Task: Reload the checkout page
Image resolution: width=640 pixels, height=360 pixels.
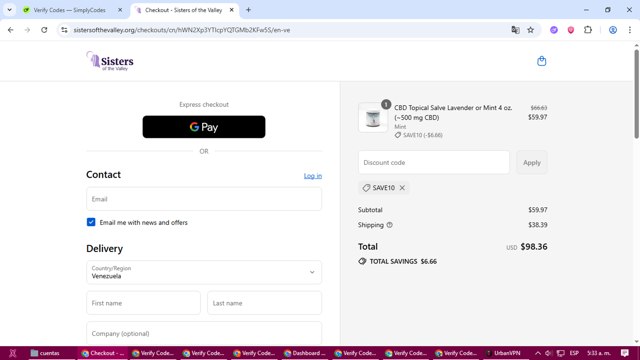Action: pyautogui.click(x=44, y=30)
